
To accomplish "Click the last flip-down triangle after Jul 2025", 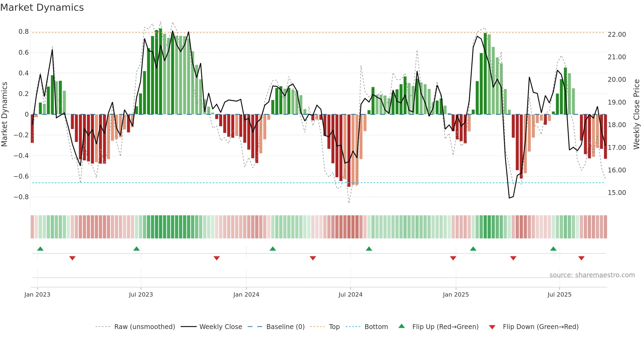I will coord(581,258).
